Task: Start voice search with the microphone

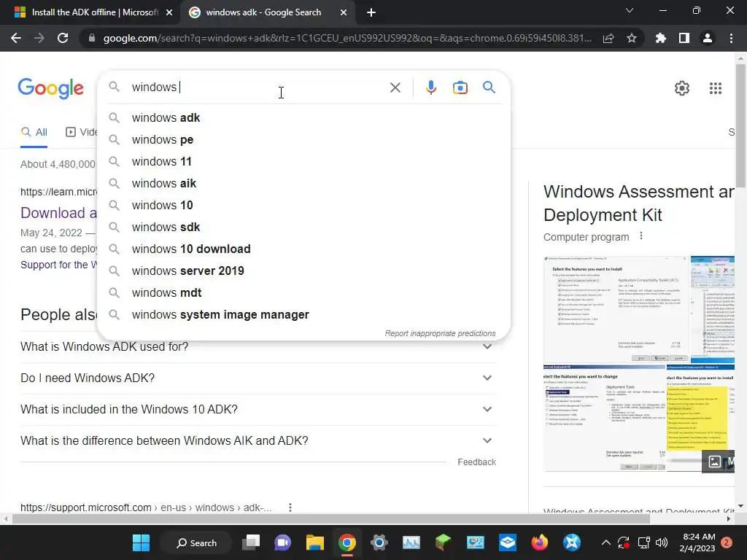Action: click(430, 87)
